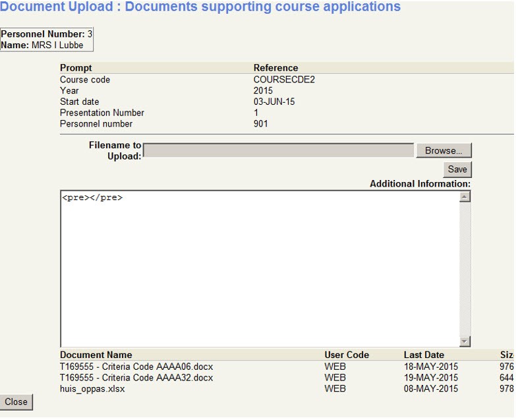Click the Browse... button
Screen dimensions: 516x420
[444, 150]
